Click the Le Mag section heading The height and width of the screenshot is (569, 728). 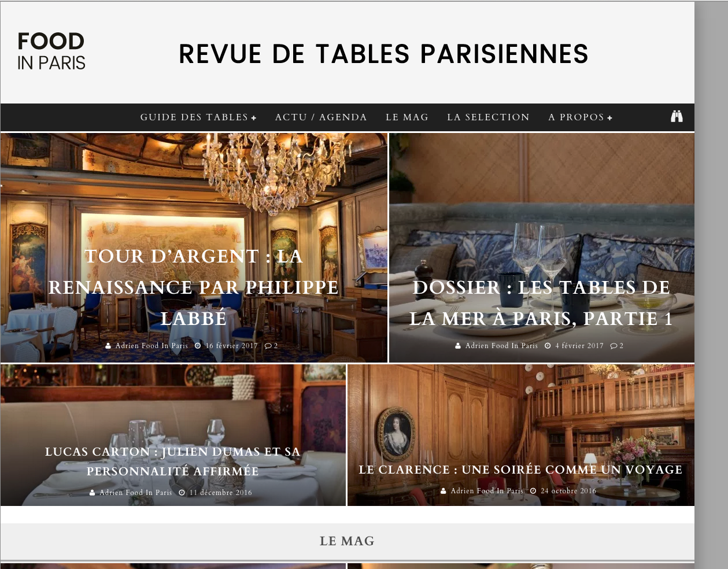[347, 541]
